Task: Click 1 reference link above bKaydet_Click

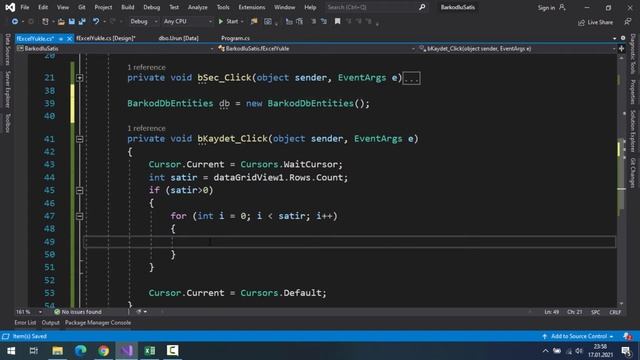Action: [x=146, y=128]
